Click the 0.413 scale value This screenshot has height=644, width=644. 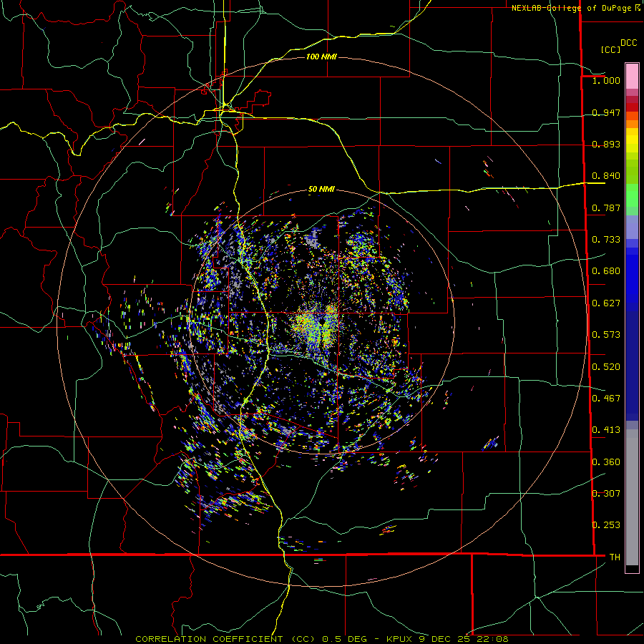[x=606, y=429]
